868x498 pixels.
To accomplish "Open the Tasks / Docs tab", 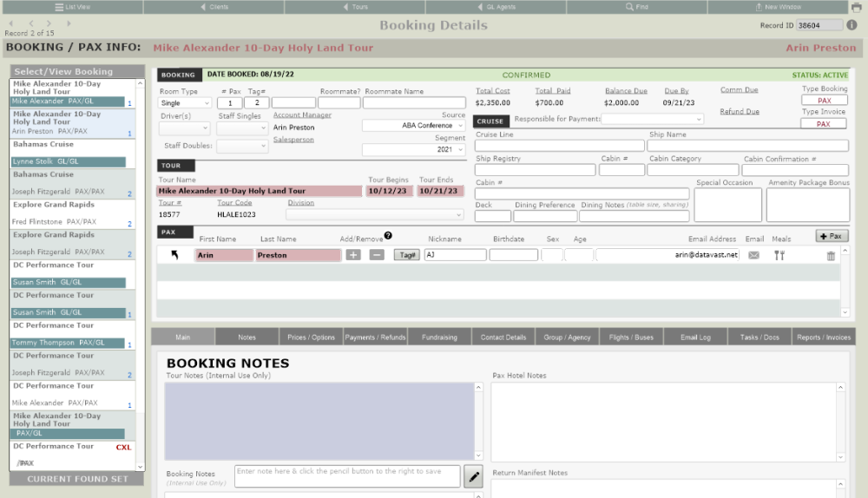I will 759,337.
